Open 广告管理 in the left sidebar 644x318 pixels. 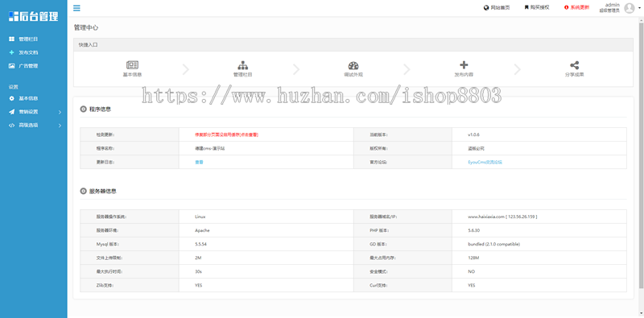click(23, 66)
